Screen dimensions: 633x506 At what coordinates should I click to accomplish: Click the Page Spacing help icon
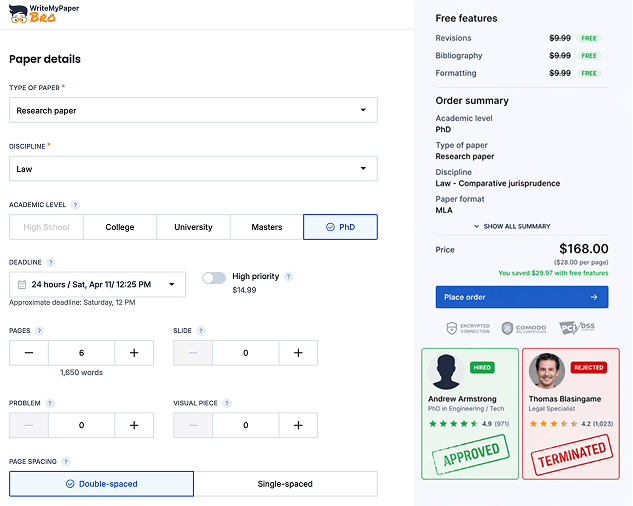[x=66, y=461]
